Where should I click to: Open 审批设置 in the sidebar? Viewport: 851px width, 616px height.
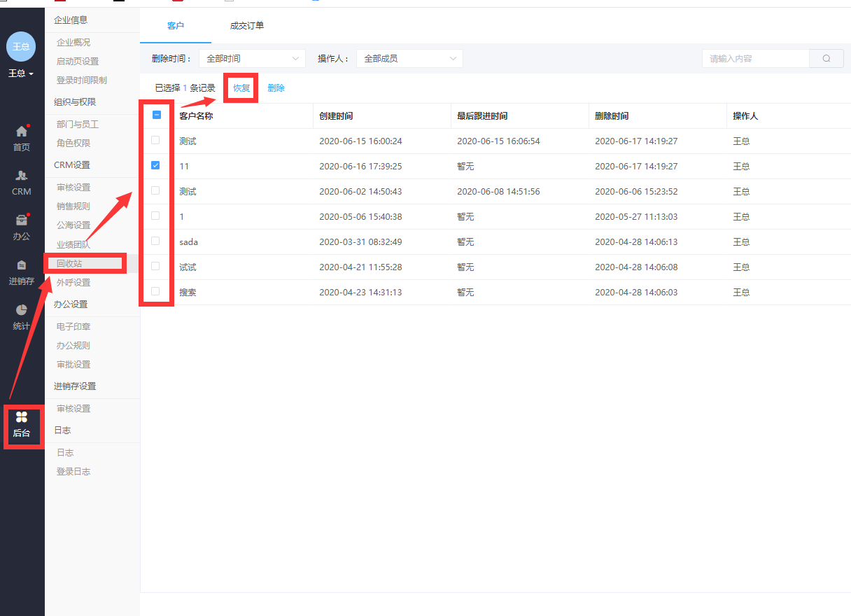[73, 365]
